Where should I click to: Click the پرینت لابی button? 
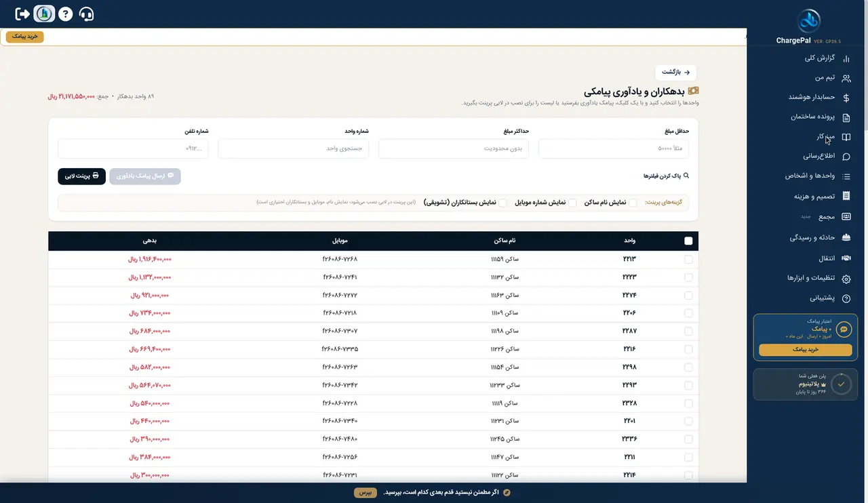[81, 176]
